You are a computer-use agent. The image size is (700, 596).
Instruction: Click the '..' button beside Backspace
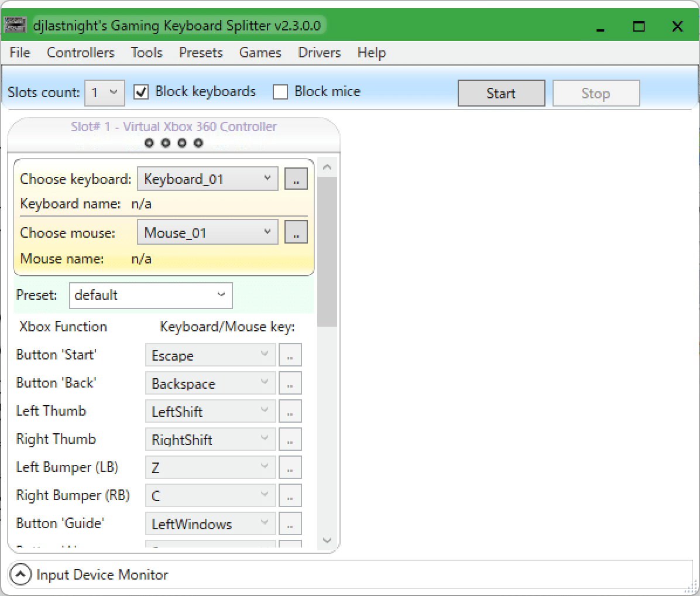(290, 383)
